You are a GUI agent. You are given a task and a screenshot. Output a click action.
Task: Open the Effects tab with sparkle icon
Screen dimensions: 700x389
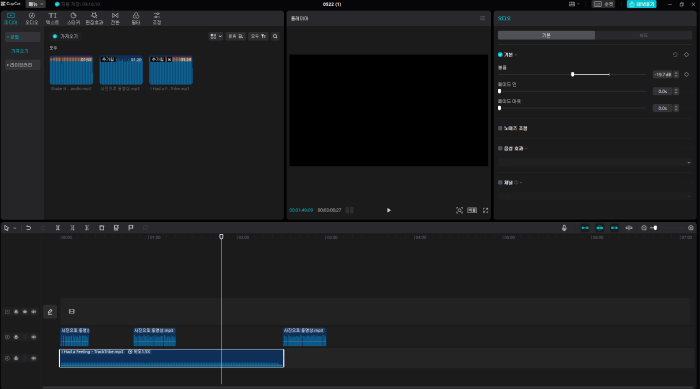point(94,18)
